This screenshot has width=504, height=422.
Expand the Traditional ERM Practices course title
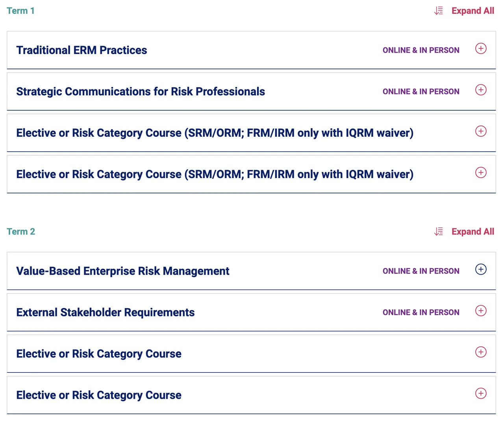pos(82,50)
